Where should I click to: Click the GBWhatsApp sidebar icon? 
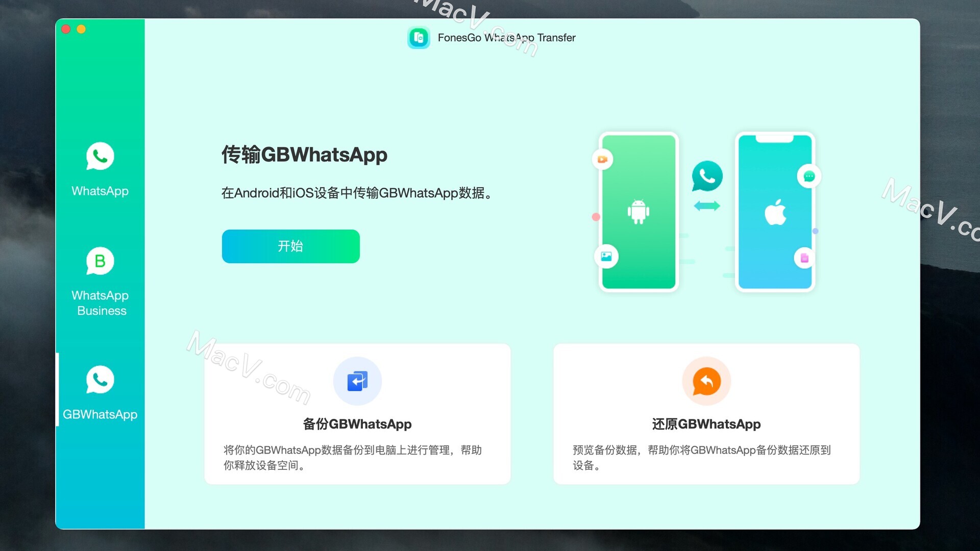[100, 380]
